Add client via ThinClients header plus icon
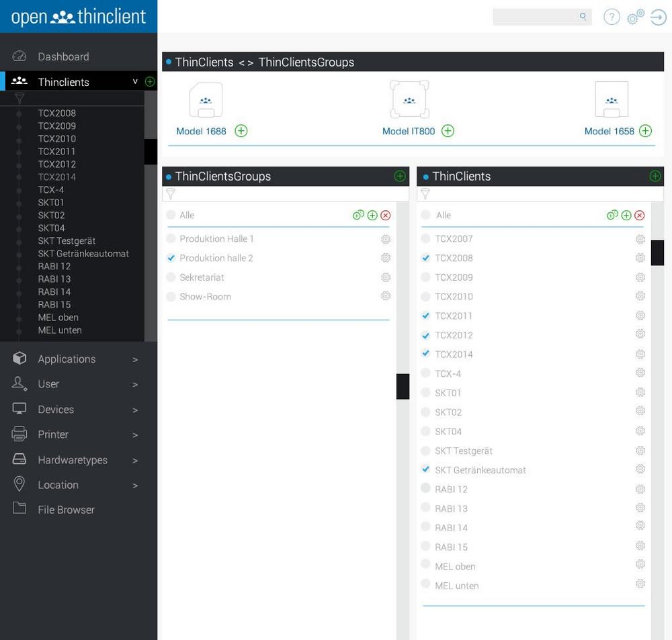The image size is (672, 640). pyautogui.click(x=655, y=176)
